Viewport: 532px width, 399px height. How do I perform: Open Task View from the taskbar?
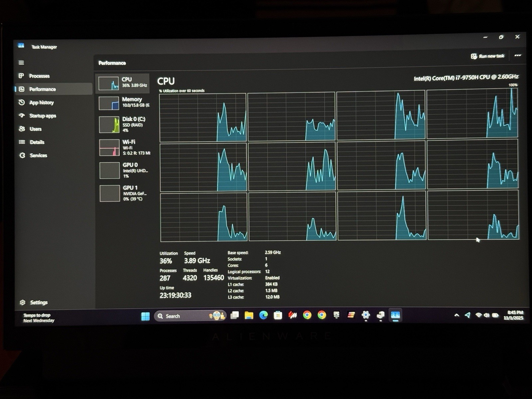pos(235,315)
